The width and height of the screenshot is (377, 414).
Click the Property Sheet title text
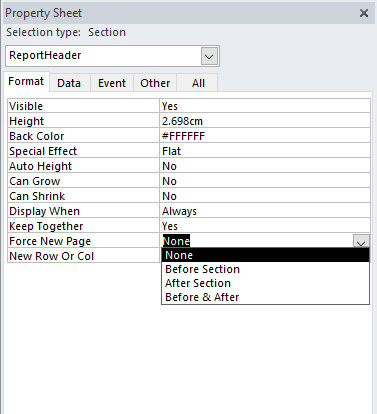click(x=44, y=13)
